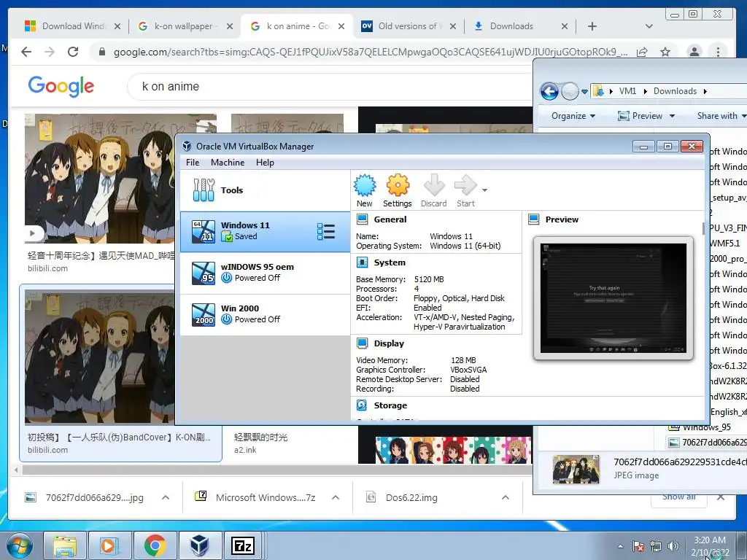This screenshot has width=747, height=560.
Task: Click the volume speaker tray icon
Action: [x=673, y=546]
